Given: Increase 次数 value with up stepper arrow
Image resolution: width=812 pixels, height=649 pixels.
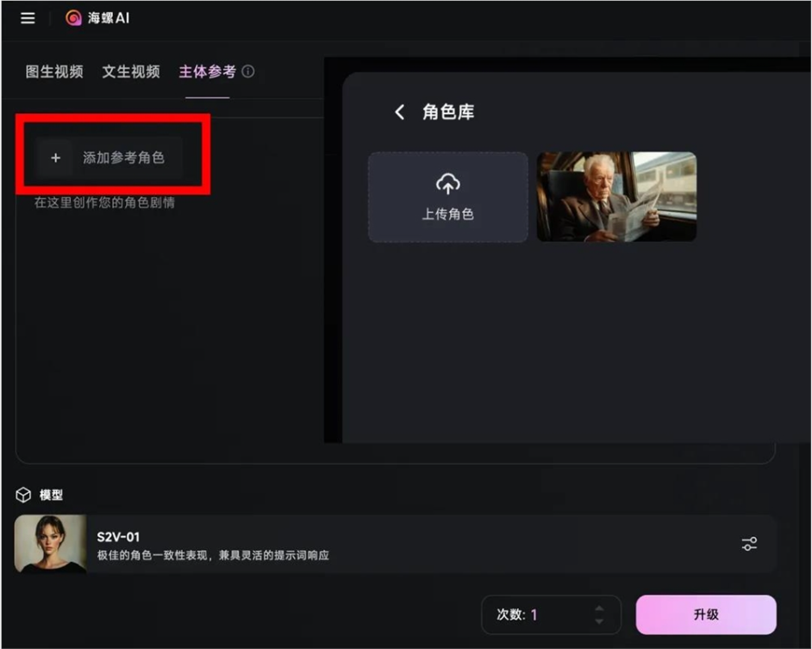Looking at the screenshot, I should click(x=598, y=608).
